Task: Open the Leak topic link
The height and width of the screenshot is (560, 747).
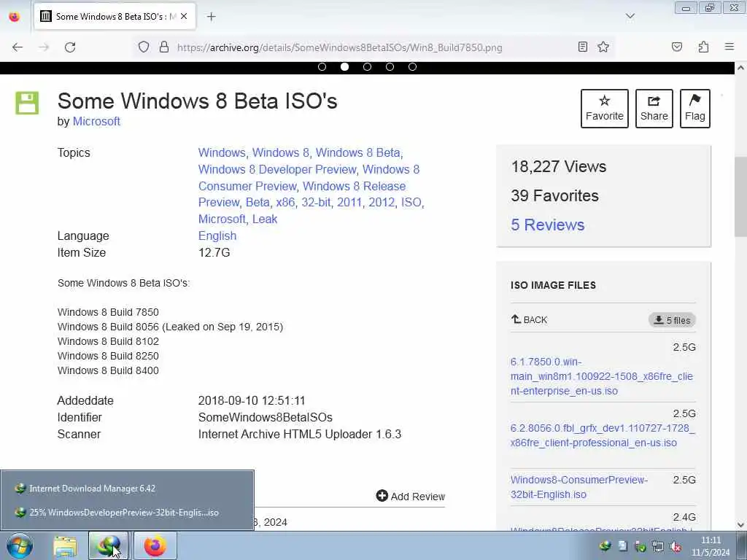Action: tap(264, 219)
